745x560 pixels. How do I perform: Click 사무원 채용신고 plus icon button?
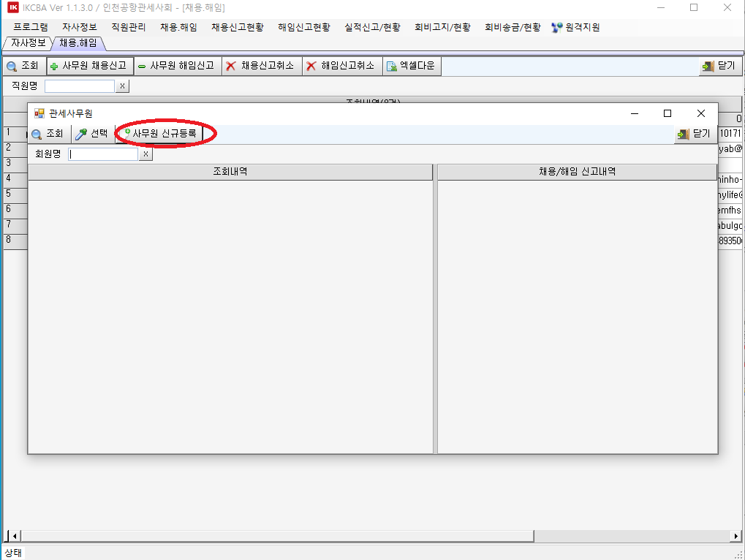pyautogui.click(x=90, y=66)
